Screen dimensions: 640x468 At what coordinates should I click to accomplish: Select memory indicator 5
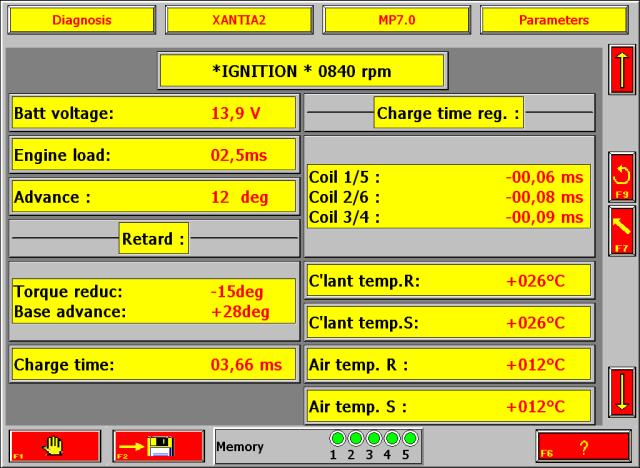tap(410, 439)
